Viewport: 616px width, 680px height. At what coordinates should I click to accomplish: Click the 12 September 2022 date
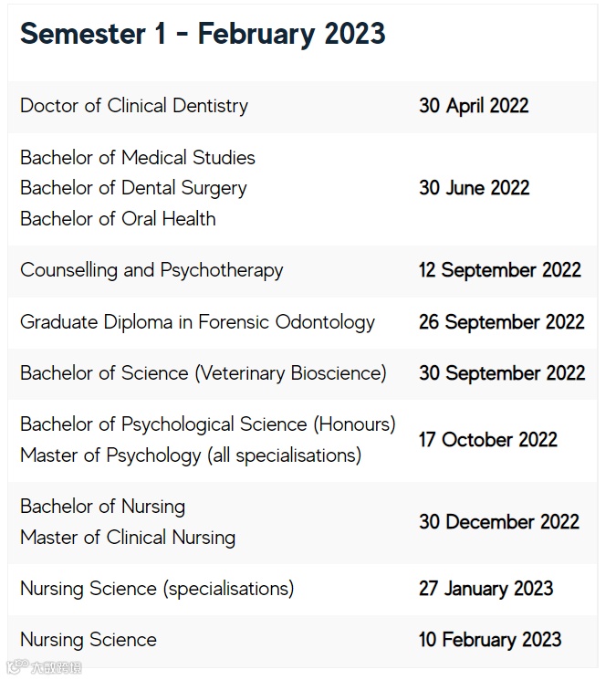[499, 270]
